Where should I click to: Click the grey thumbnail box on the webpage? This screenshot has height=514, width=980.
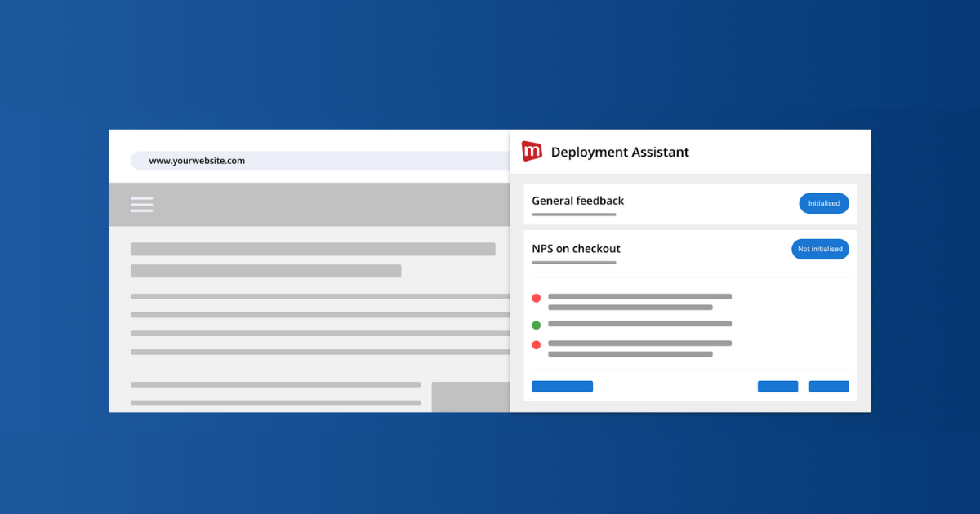click(471, 397)
